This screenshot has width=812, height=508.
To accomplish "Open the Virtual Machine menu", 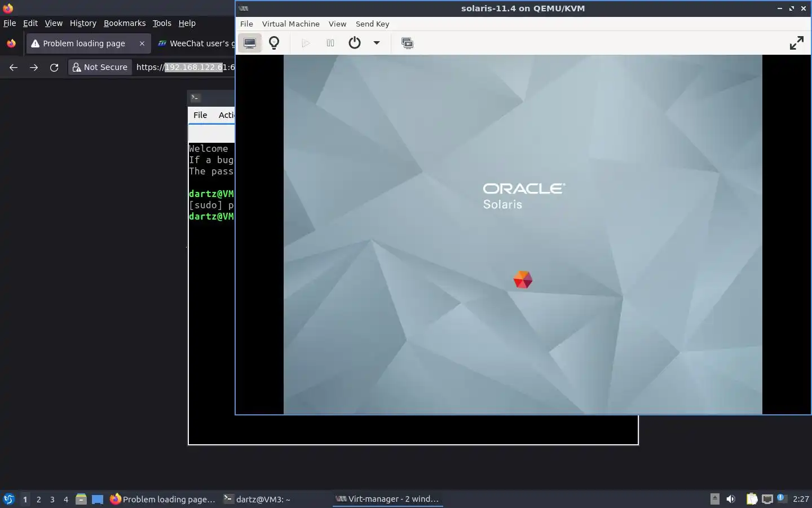I will (290, 24).
